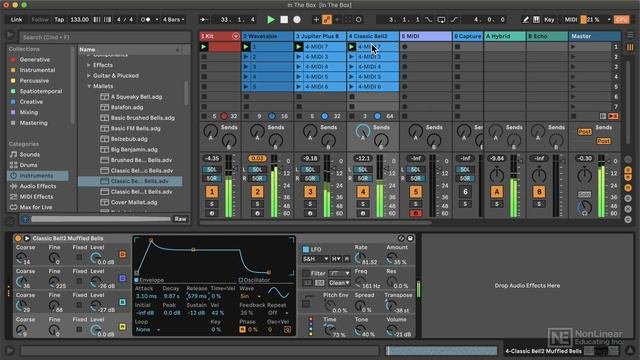Click the Master volume value -0.30

584,158
